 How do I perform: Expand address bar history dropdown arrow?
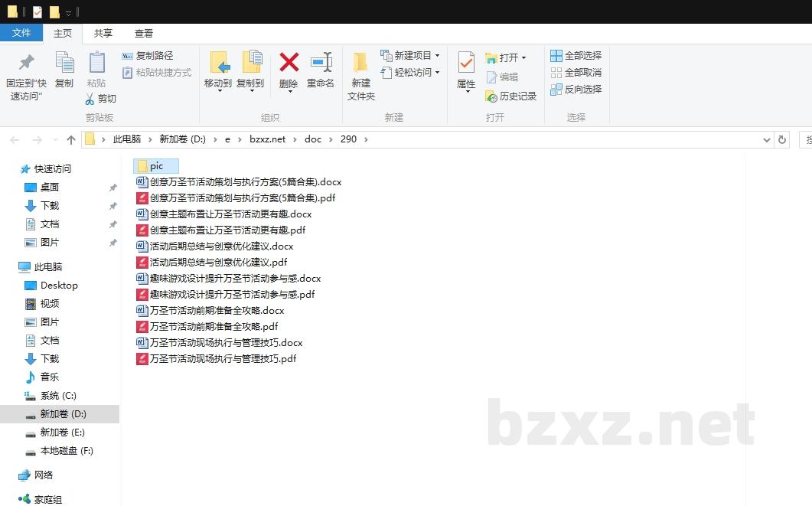(x=767, y=140)
